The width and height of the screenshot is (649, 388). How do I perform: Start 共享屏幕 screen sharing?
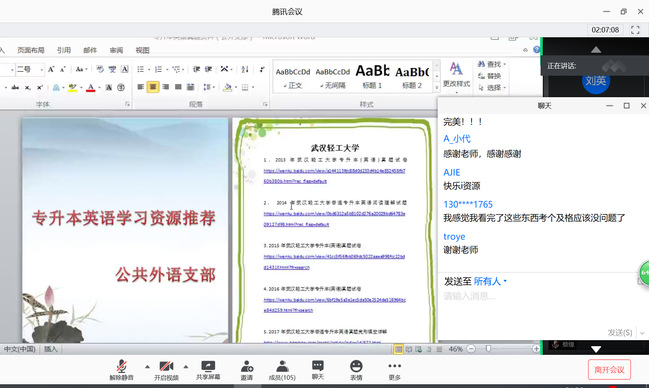tap(208, 369)
